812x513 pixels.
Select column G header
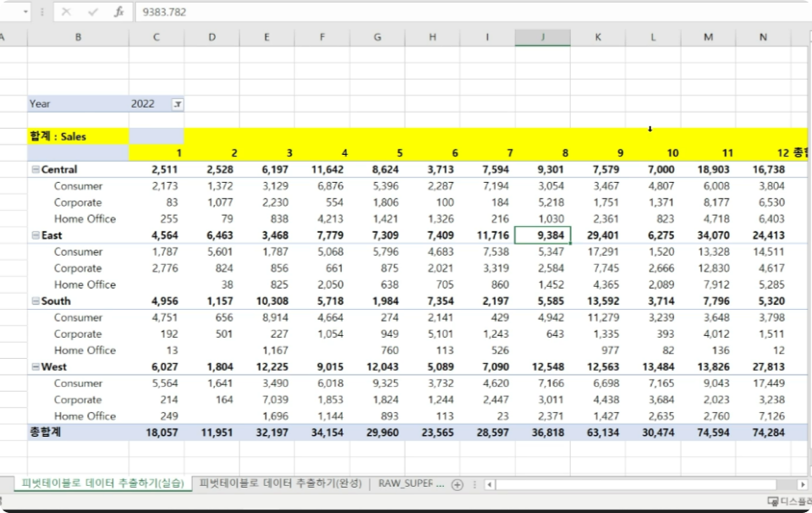[377, 37]
